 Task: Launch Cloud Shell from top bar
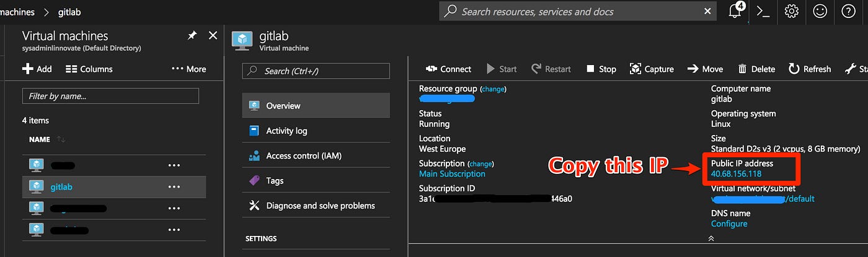[763, 11]
